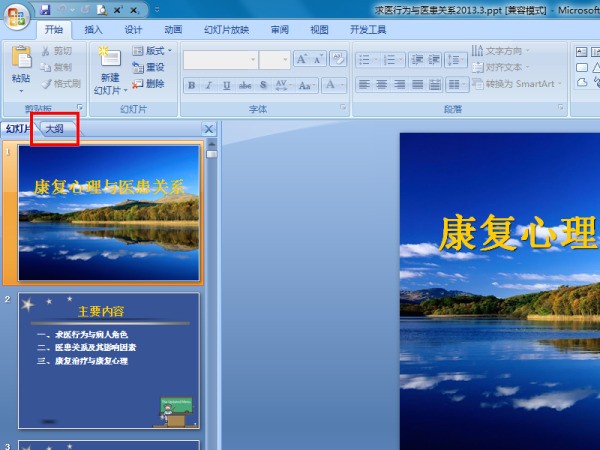Click the 文字方向 (Text Direction) button
The image size is (600, 450).
pos(506,50)
